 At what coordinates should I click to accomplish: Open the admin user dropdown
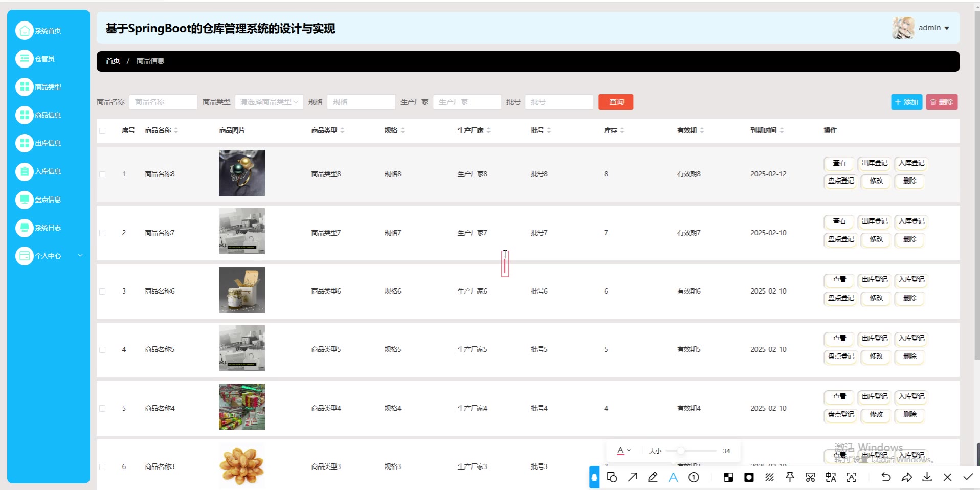coord(933,28)
